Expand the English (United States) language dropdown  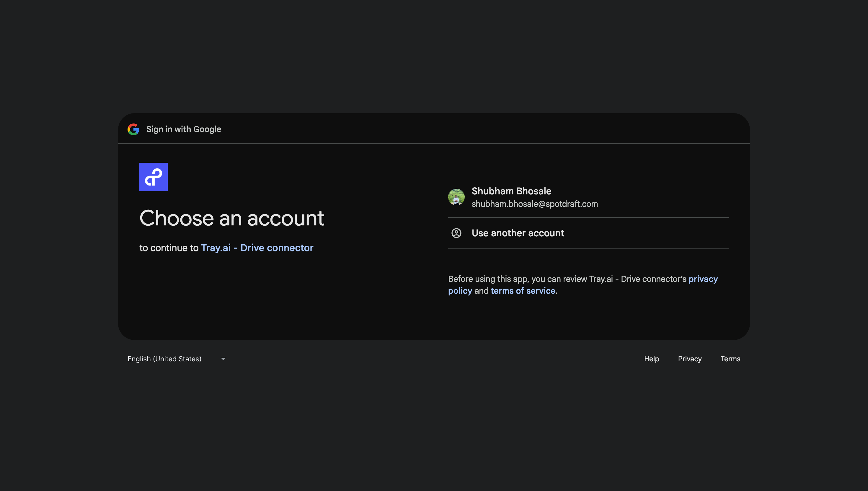[164, 359]
